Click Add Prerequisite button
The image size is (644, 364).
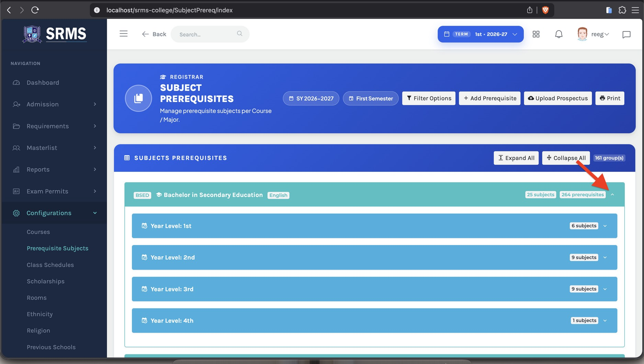[490, 98]
